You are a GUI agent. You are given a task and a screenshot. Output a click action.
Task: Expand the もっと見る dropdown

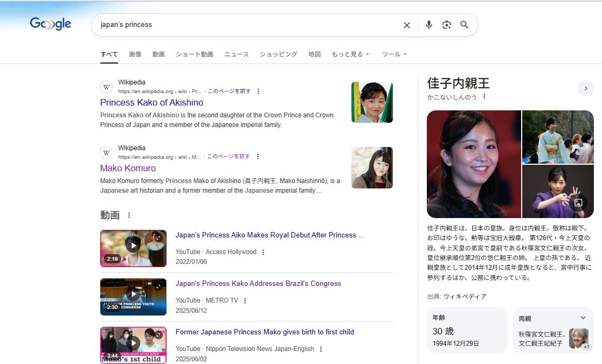tap(350, 54)
